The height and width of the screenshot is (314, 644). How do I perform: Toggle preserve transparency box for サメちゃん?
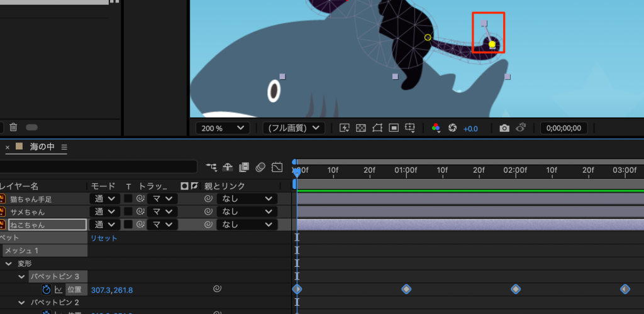[128, 212]
